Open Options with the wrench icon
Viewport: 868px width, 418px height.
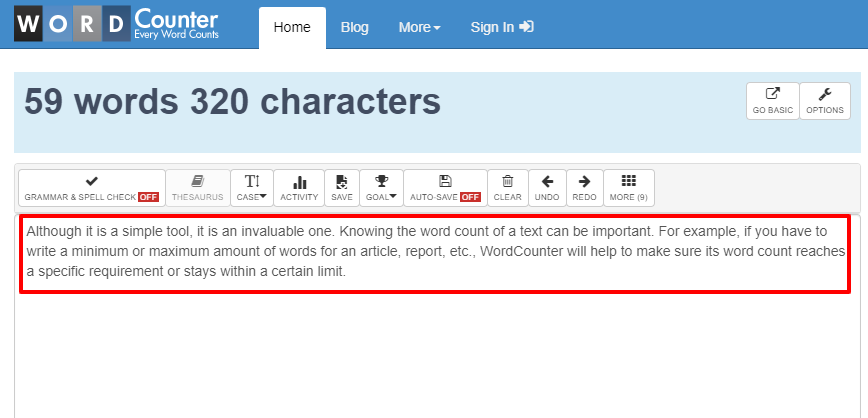[825, 101]
